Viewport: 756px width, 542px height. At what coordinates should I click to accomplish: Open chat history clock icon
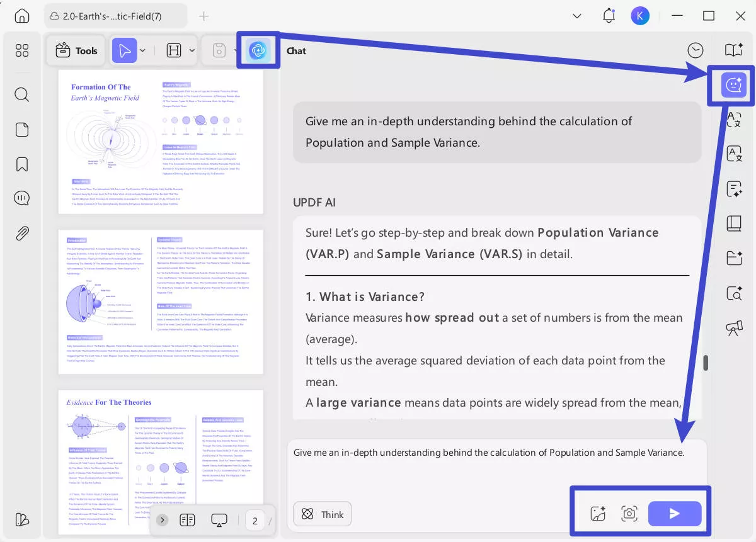(x=696, y=50)
